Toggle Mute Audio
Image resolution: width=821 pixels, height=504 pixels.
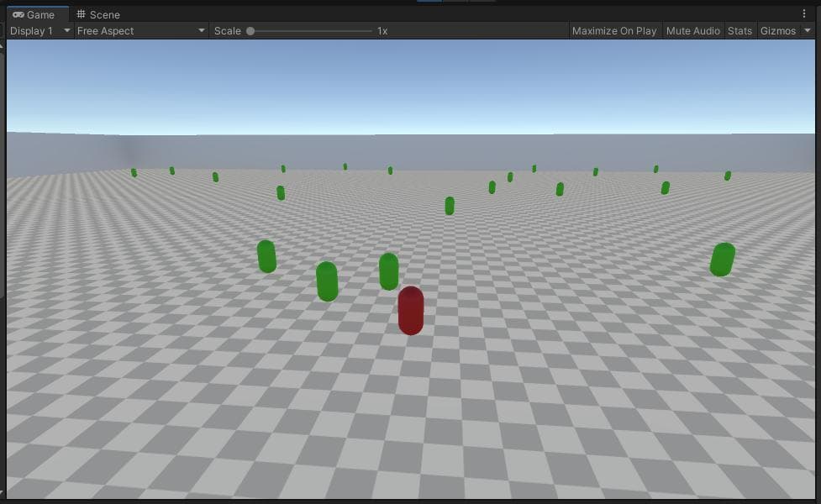tap(692, 31)
